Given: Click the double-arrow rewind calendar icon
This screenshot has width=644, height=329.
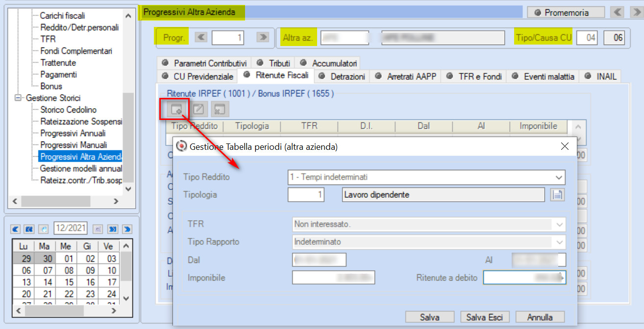Looking at the screenshot, I should (29, 229).
